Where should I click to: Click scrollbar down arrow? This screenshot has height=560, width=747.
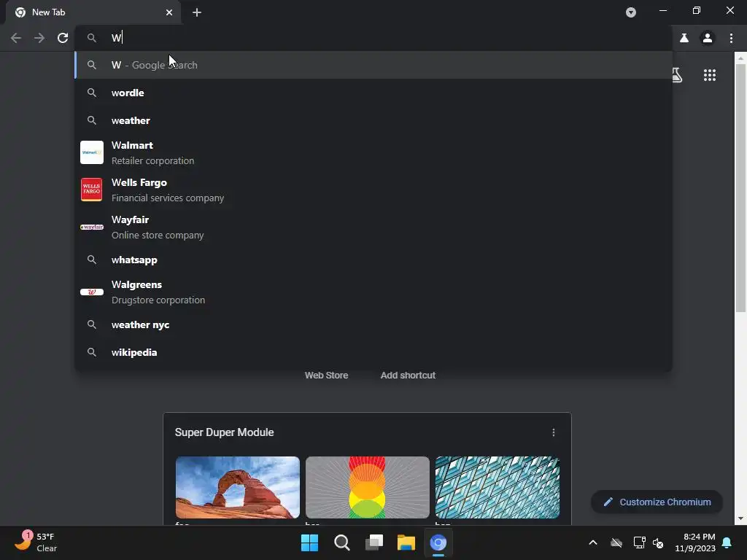coord(740,518)
